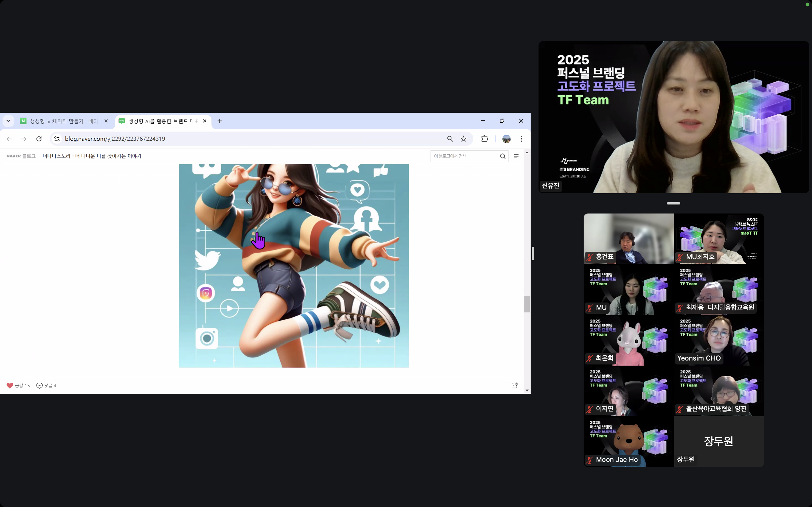This screenshot has height=507, width=812.
Task: Focus the 이 블로그에서 검색 search field
Action: point(463,156)
